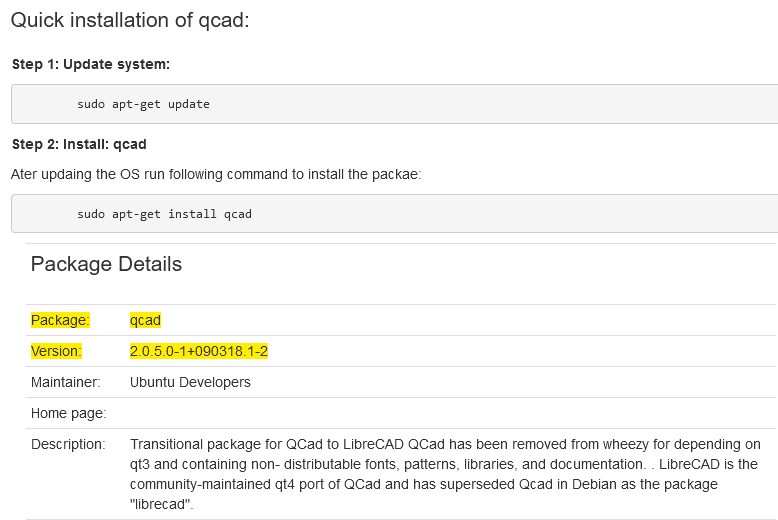
Task: Click the 'Maintainer:' row label
Action: pyautogui.click(x=66, y=382)
